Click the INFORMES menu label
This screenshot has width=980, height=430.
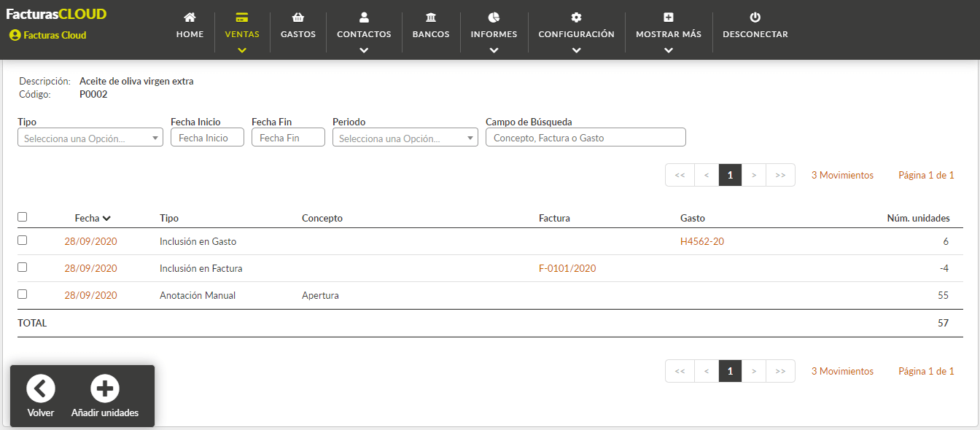494,34
